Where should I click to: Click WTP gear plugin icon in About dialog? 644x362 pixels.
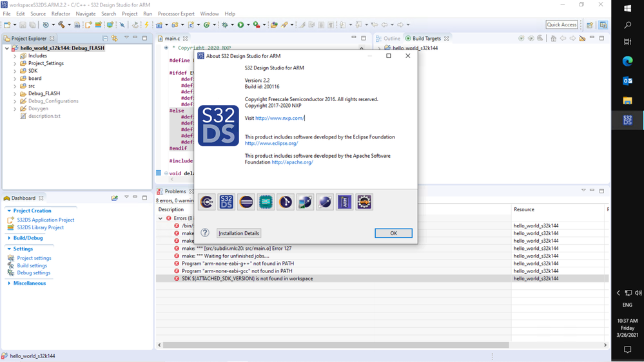click(364, 202)
